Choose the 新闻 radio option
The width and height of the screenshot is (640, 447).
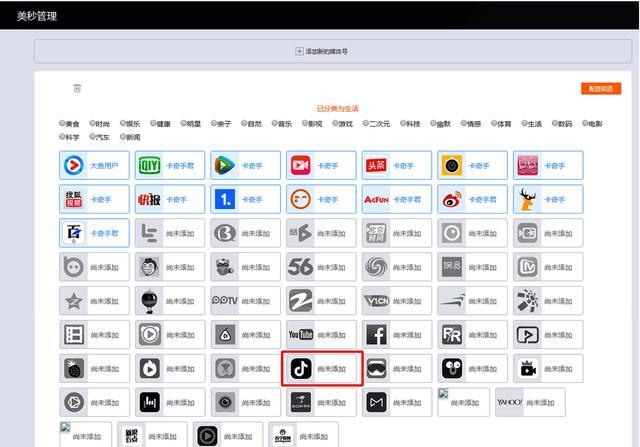(x=122, y=137)
